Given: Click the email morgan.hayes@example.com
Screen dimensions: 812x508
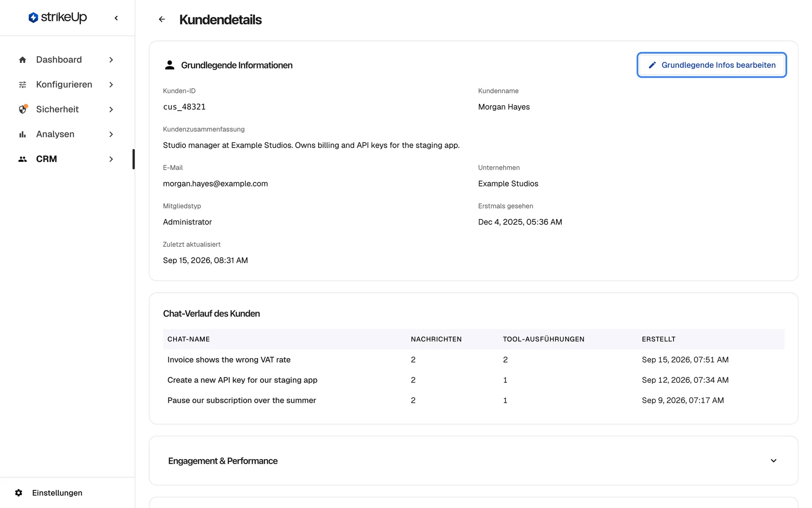Looking at the screenshot, I should (215, 184).
